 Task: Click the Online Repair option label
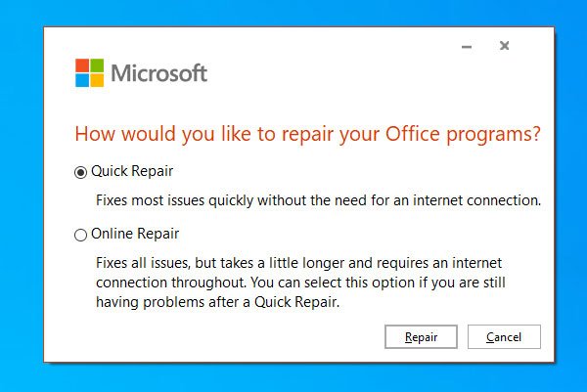[x=135, y=234]
